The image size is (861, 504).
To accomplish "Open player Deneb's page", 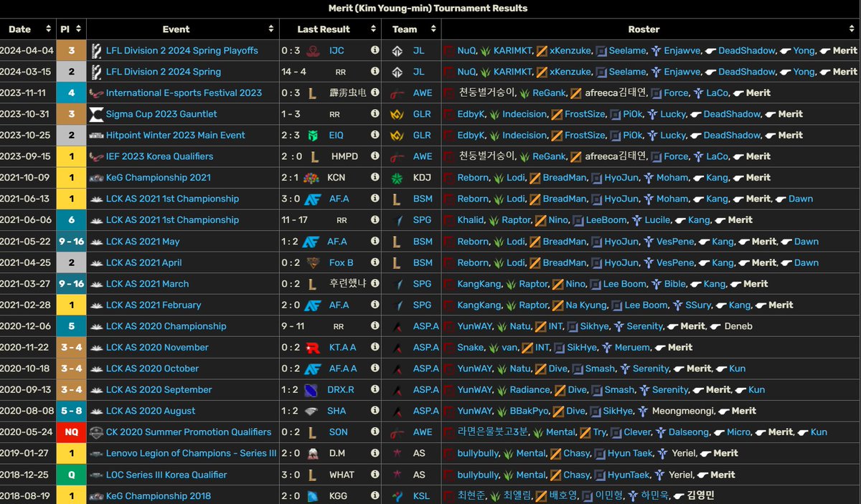I will coord(738,326).
